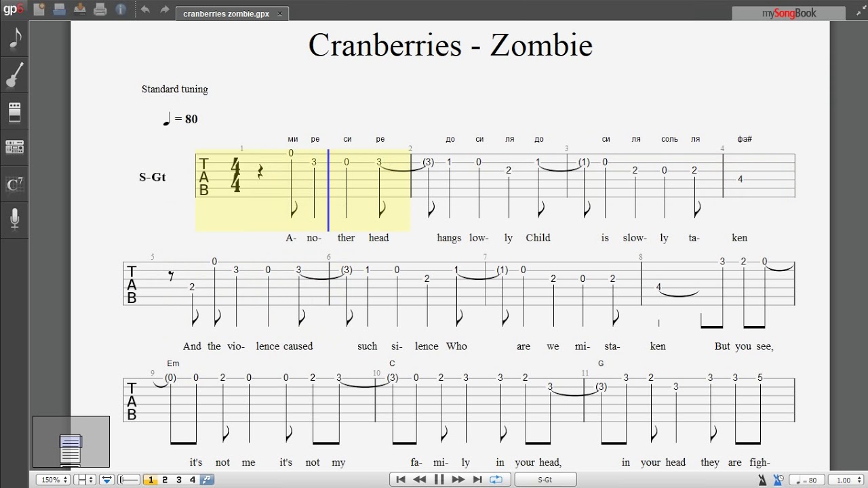Viewport: 868px width, 488px height.
Task: Click lyric word 'they' in last line
Action: tap(710, 462)
